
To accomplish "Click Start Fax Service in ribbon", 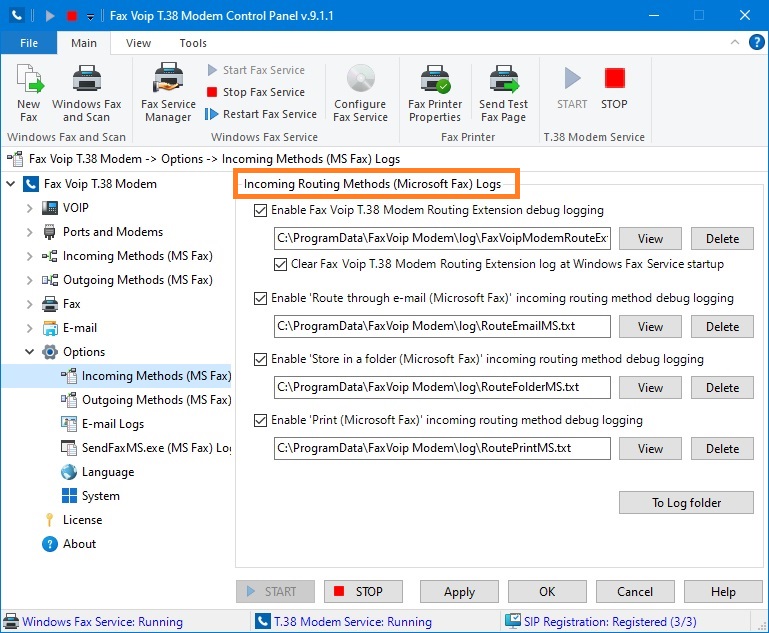I will (256, 70).
